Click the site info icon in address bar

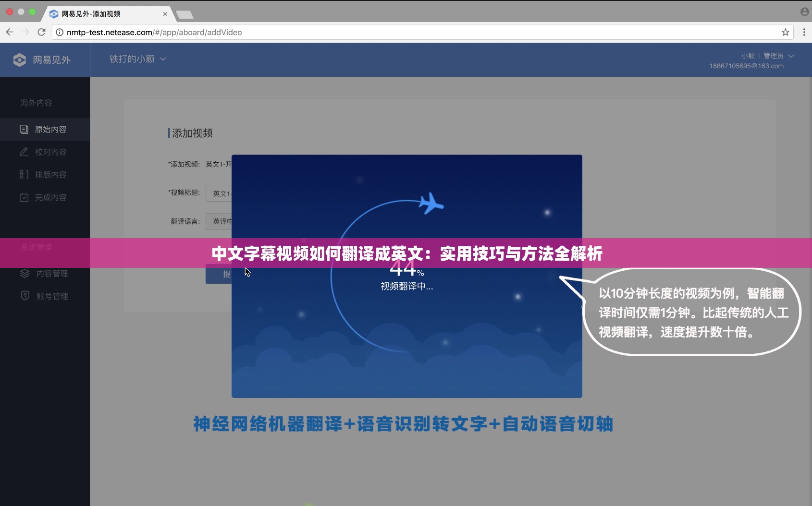[x=59, y=32]
